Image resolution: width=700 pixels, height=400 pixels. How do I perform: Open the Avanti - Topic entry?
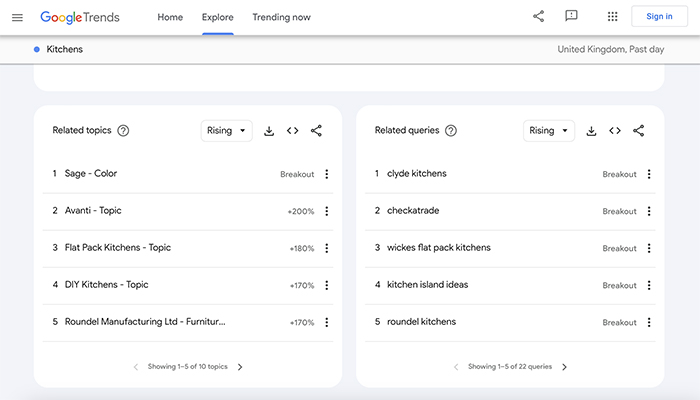pyautogui.click(x=93, y=211)
